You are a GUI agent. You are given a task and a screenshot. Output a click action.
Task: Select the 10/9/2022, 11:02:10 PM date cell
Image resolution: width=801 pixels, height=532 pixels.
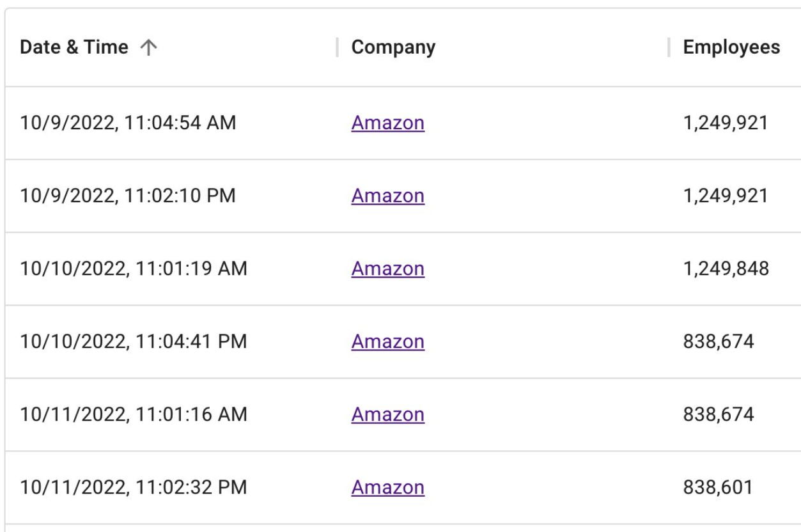pos(128,196)
